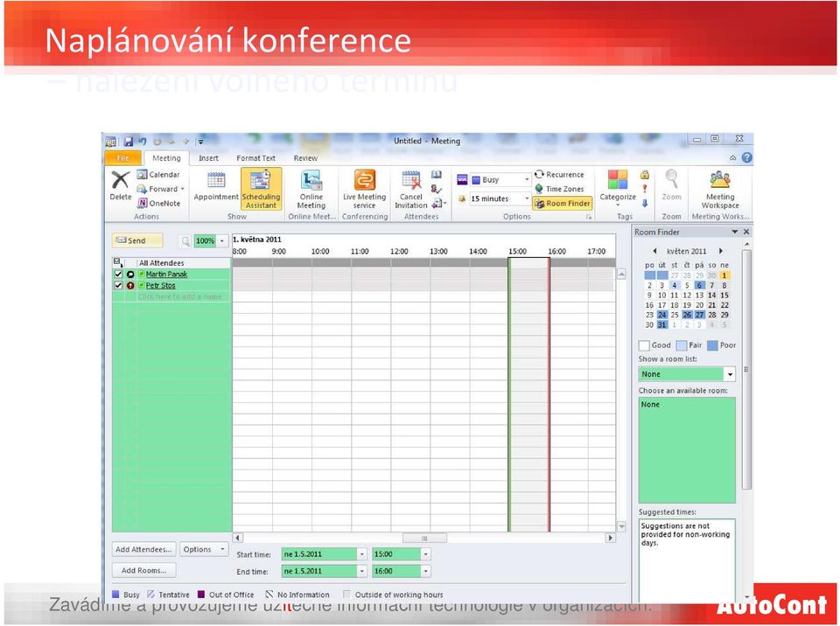Start an Online Meeting

[x=311, y=190]
